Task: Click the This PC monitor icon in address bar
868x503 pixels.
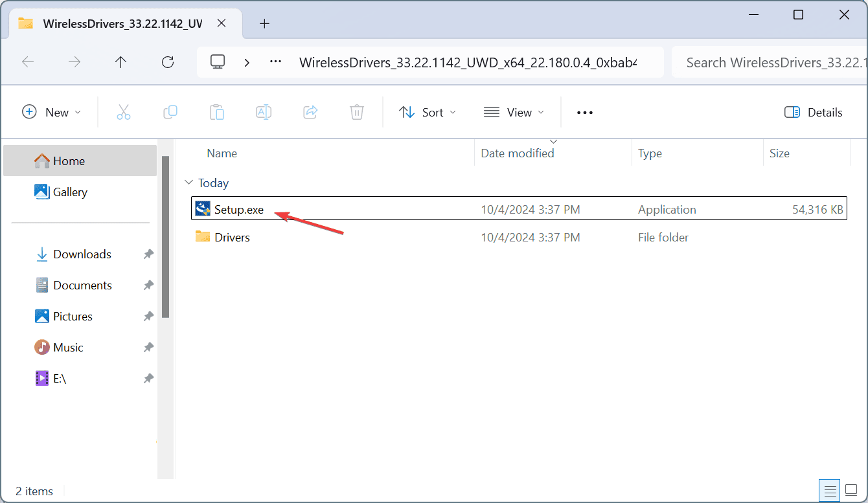Action: 218,61
